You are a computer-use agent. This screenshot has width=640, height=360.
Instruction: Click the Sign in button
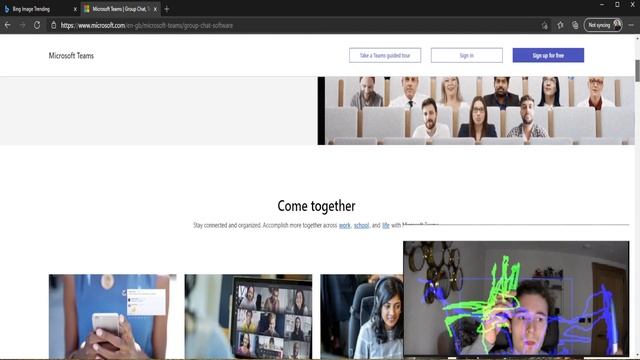[x=467, y=55]
